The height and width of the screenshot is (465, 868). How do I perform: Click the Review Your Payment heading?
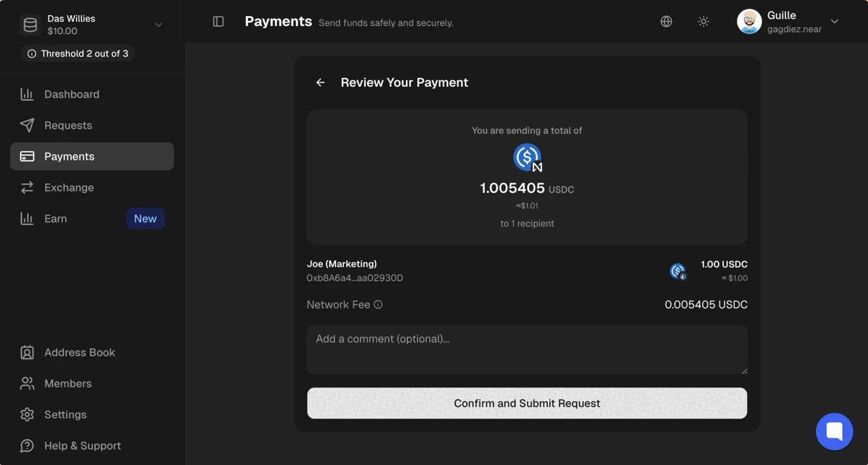pyautogui.click(x=404, y=82)
